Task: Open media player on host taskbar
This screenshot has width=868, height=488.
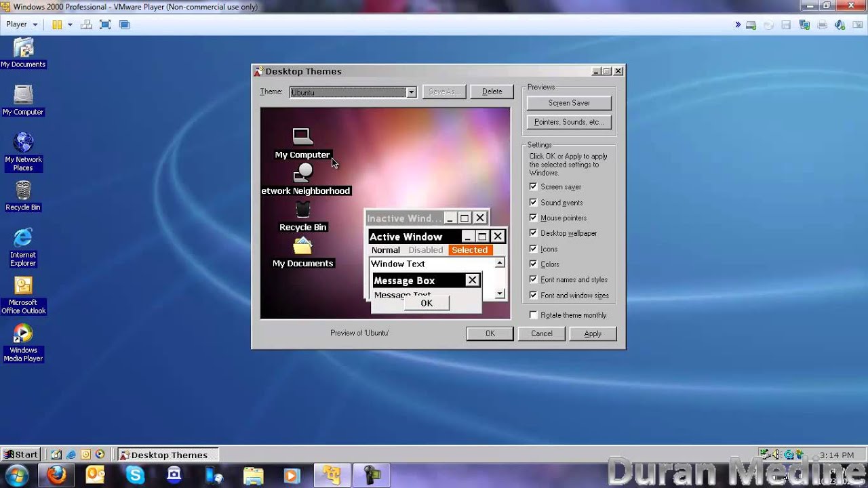Action: pos(292,476)
